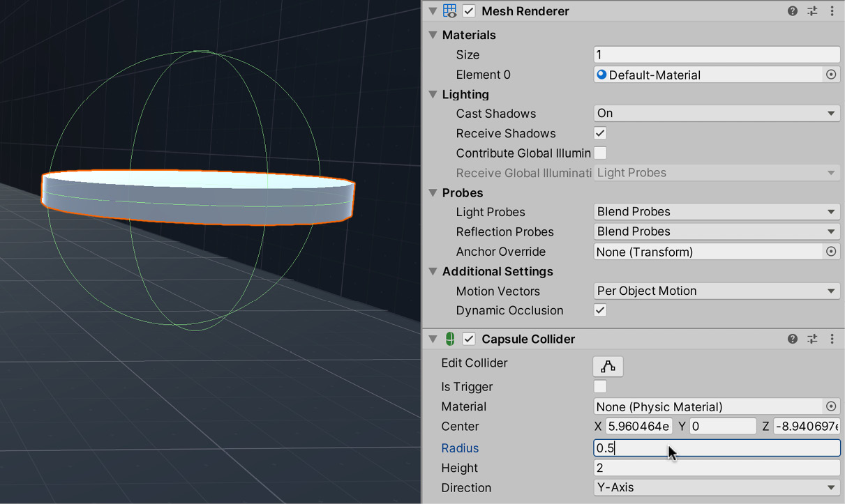845x504 pixels.
Task: Click the Height value field
Action: (717, 468)
